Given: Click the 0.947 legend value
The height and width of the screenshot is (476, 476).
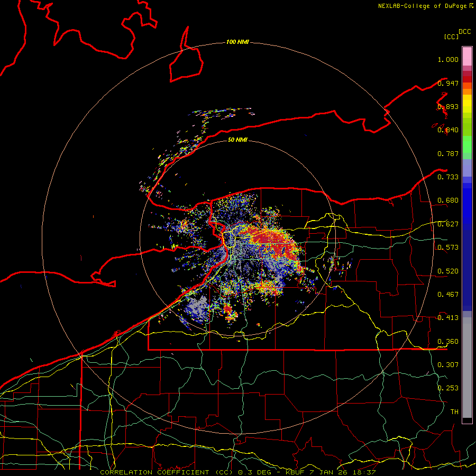Looking at the screenshot, I should point(448,83).
